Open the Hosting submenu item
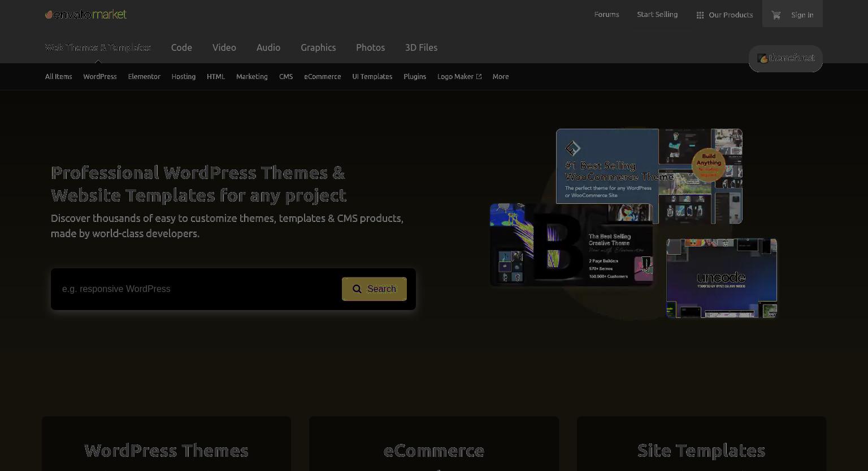The image size is (868, 471). coord(184,77)
